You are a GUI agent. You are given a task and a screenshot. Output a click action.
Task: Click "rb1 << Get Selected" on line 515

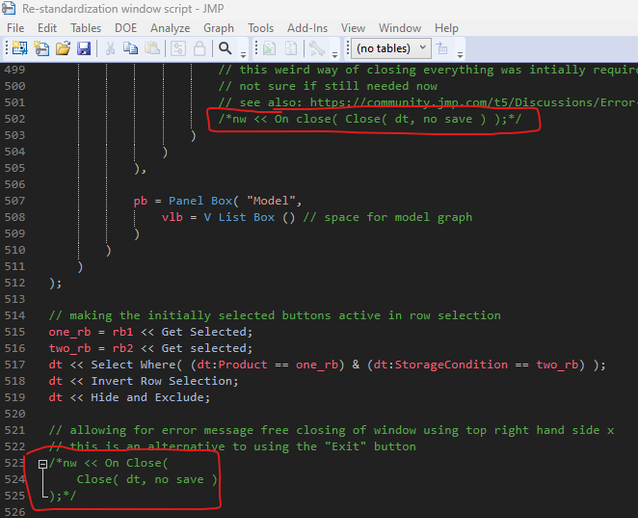tap(179, 332)
